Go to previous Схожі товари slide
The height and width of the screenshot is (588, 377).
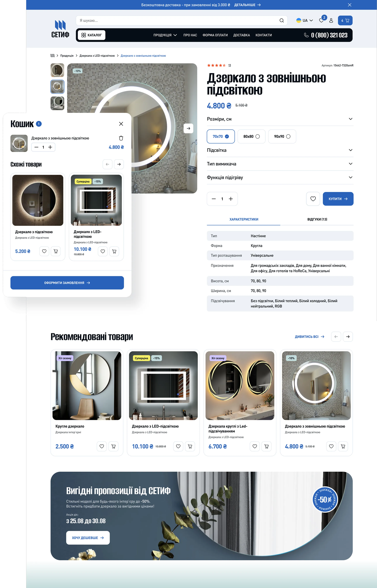(107, 164)
